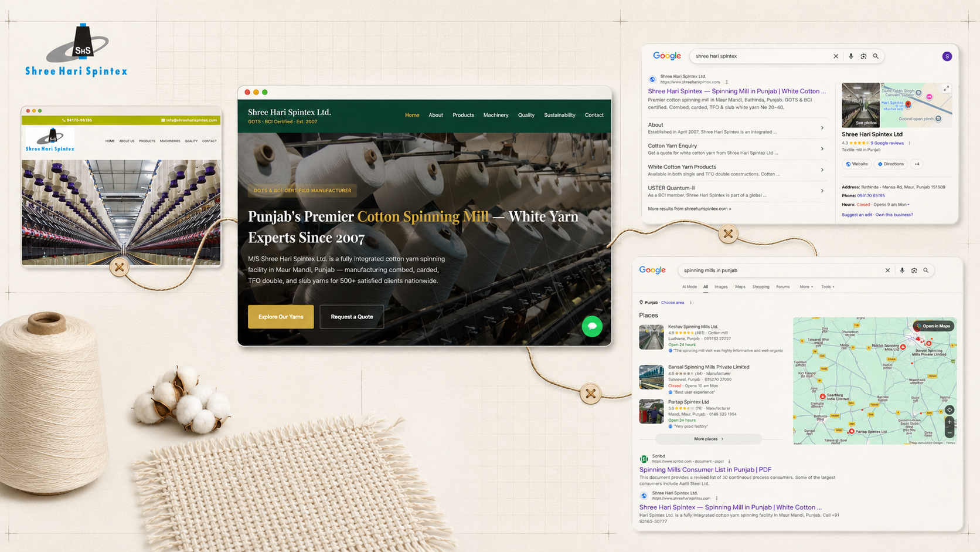Open three-dot menu next to '9 Google reviews'

pos(910,143)
